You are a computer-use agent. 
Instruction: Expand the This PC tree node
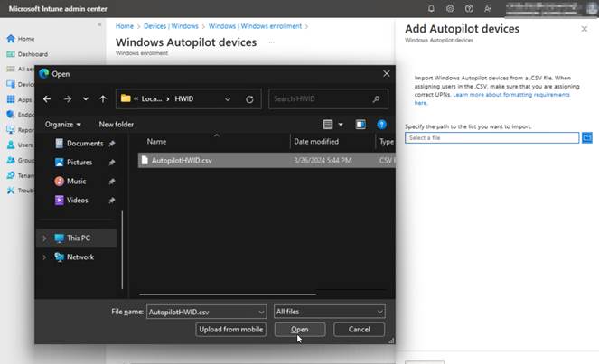click(x=43, y=238)
